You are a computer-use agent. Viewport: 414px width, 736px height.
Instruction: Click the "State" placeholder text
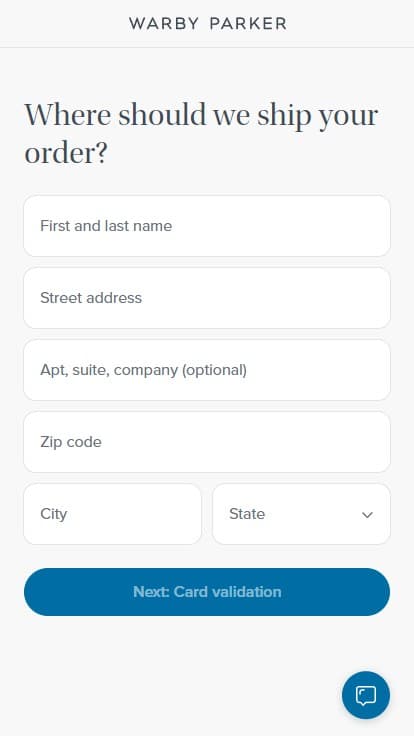coord(247,514)
